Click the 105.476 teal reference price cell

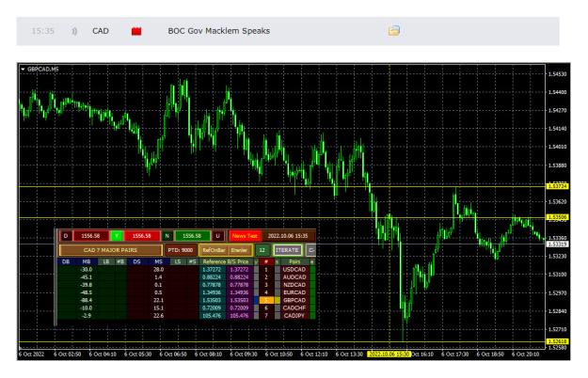coord(212,315)
